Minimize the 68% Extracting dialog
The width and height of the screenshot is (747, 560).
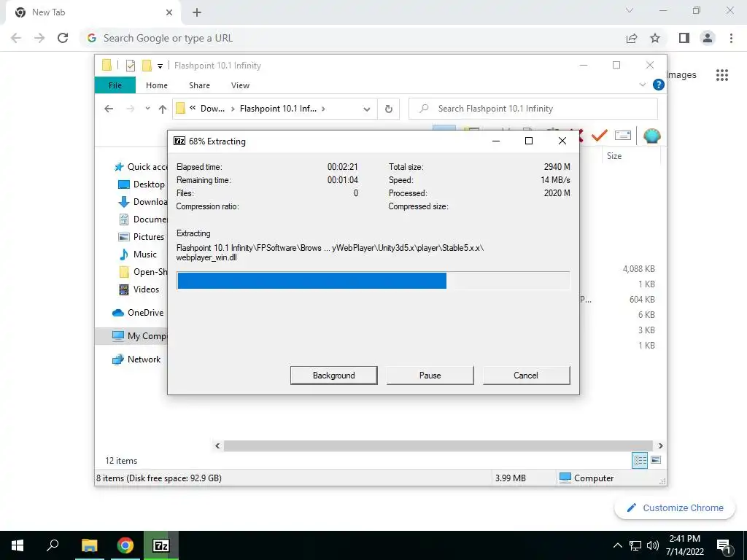(x=495, y=141)
